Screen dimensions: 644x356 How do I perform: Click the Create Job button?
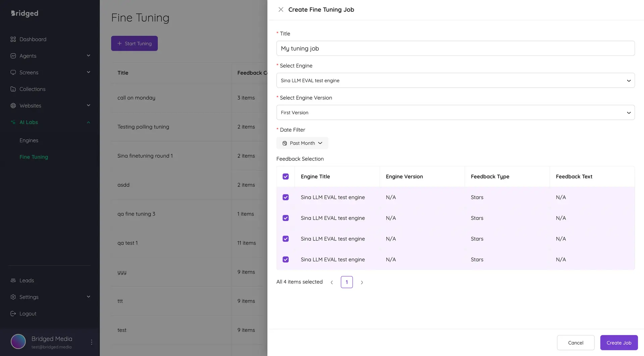point(619,343)
